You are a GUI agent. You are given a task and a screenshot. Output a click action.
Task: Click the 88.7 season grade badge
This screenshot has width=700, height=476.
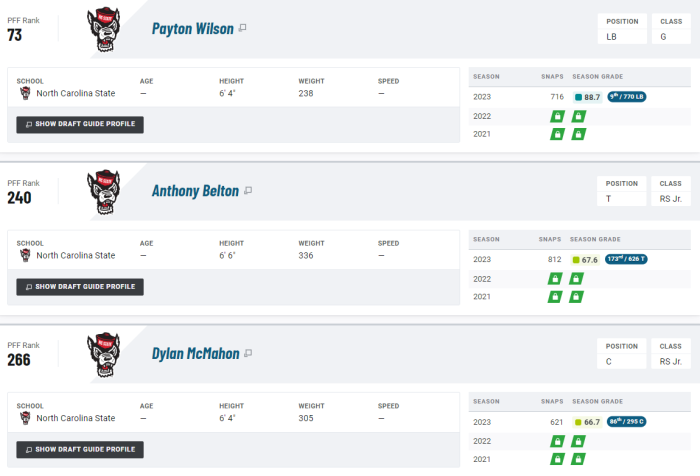pyautogui.click(x=588, y=97)
